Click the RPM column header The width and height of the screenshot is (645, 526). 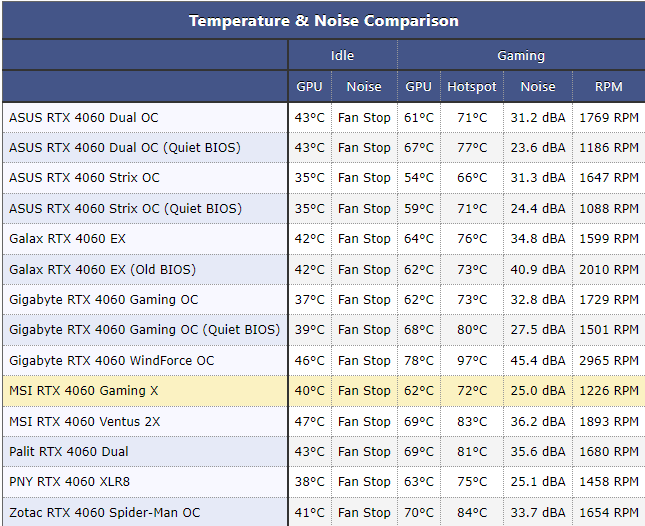click(608, 87)
